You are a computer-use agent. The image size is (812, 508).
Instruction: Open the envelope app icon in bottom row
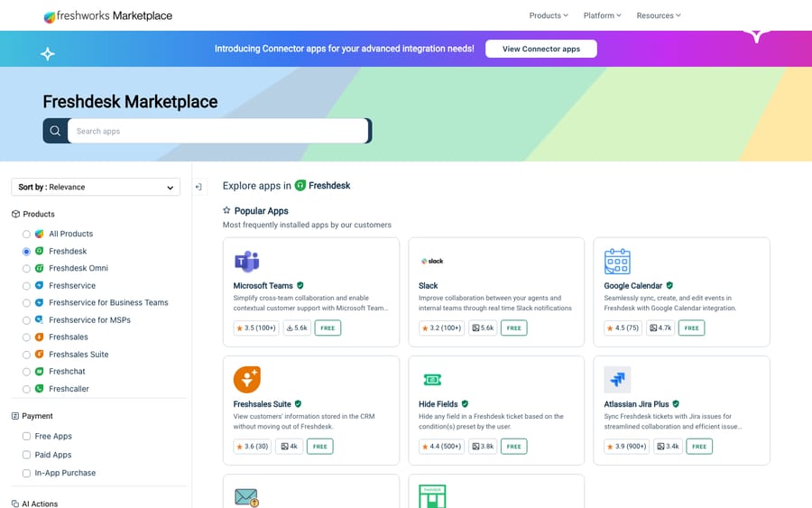click(x=246, y=498)
